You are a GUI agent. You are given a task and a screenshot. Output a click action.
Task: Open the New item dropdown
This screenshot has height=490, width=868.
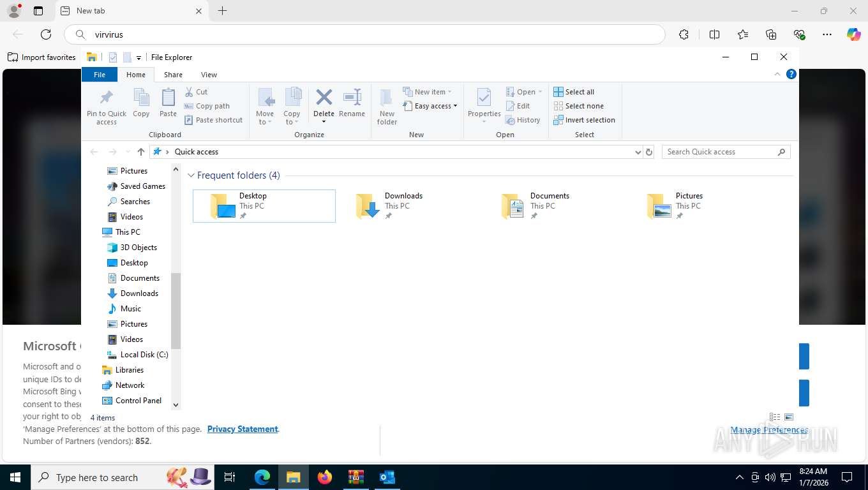tap(428, 92)
